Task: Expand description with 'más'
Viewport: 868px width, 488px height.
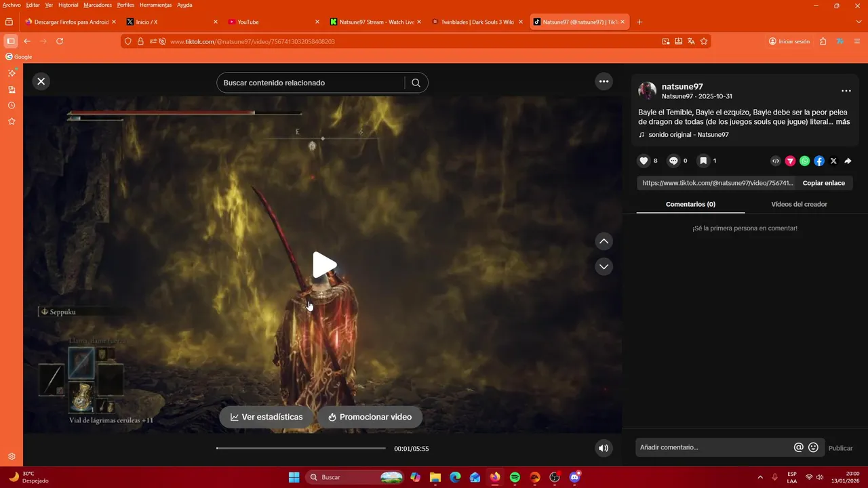Action: click(843, 122)
